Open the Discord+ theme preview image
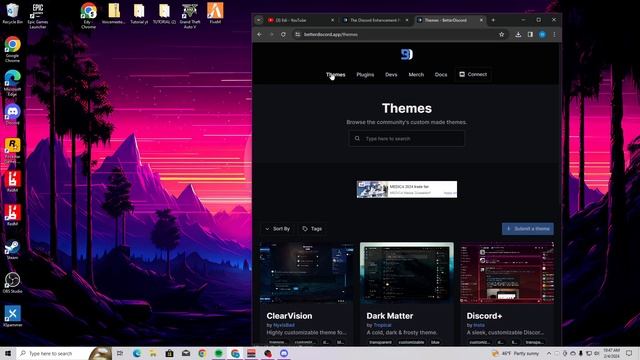Screen dimensions: 640x360 (x=507, y=273)
